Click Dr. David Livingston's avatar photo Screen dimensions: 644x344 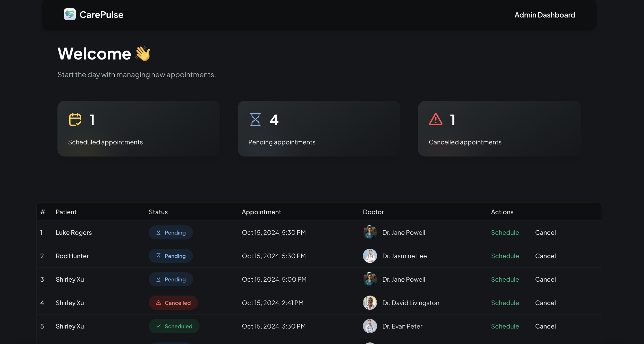pyautogui.click(x=370, y=303)
